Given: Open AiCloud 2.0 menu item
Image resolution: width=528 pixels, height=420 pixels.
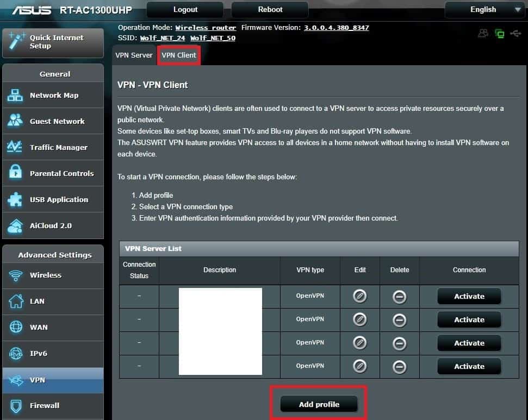Looking at the screenshot, I should (53, 225).
